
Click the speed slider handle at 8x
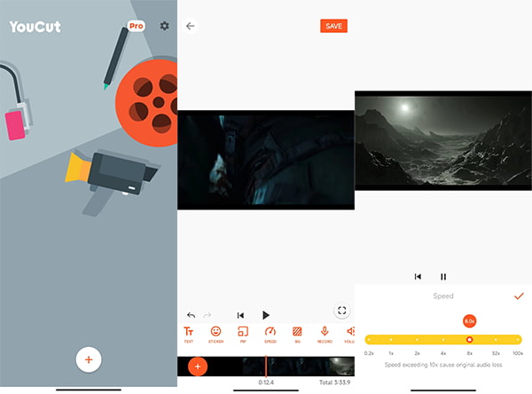point(470,339)
